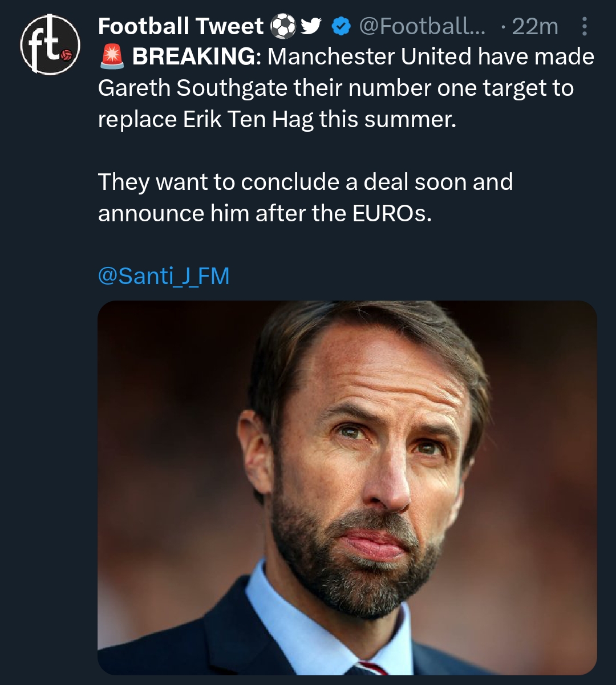This screenshot has height=685, width=616.
Task: Open the 22m timestamp of the tweet
Action: [x=535, y=26]
